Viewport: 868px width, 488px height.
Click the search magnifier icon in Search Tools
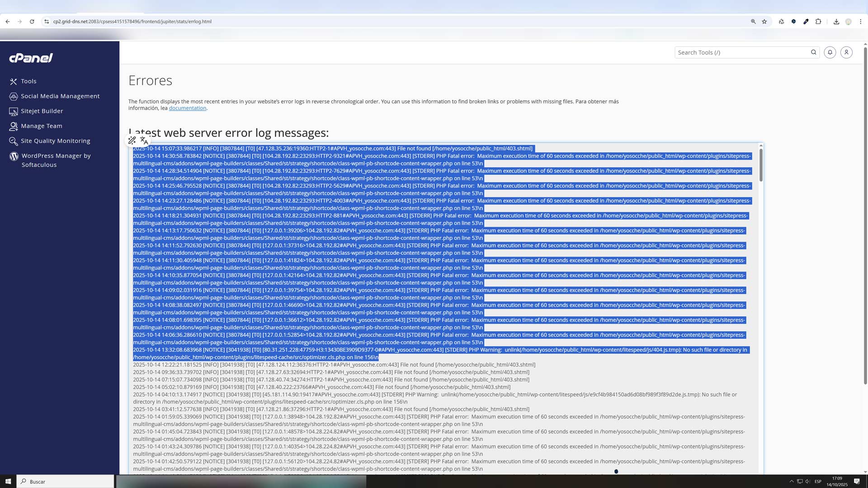point(813,52)
